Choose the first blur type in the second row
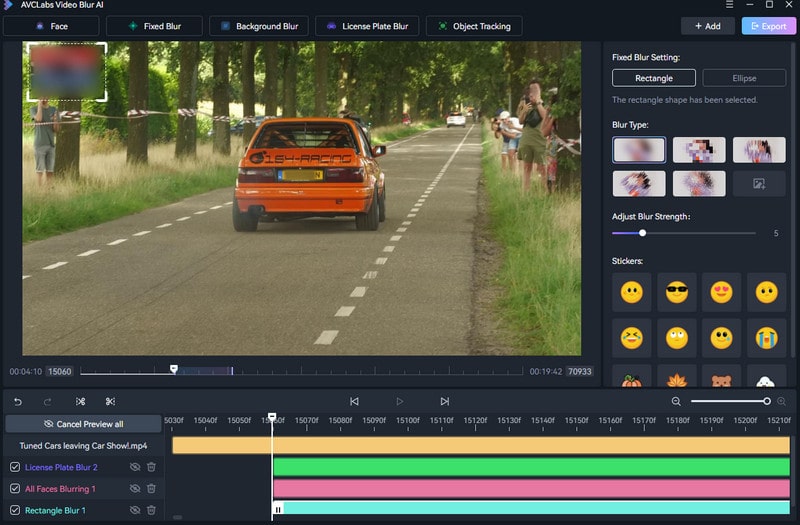Viewport: 800px width, 525px height. 639,184
